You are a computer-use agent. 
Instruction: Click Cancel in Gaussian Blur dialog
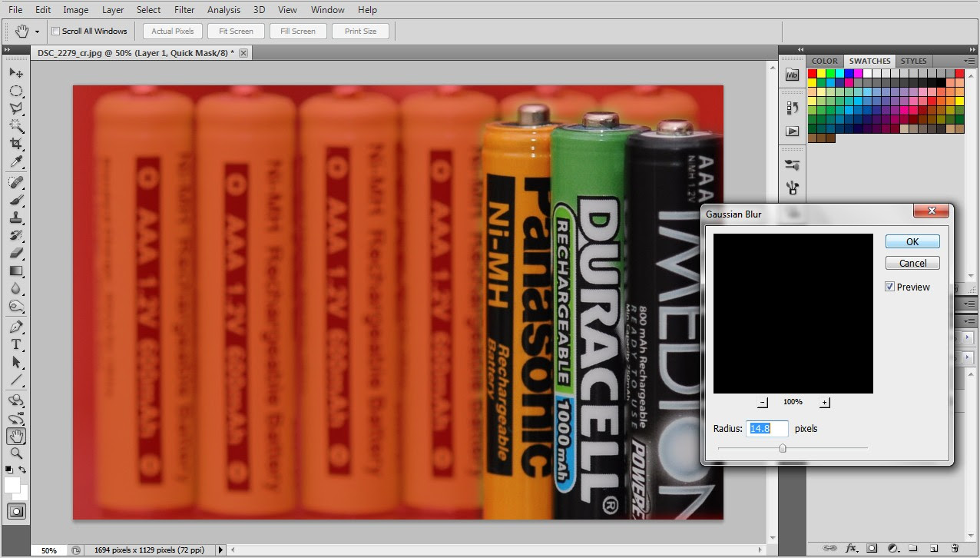[912, 263]
